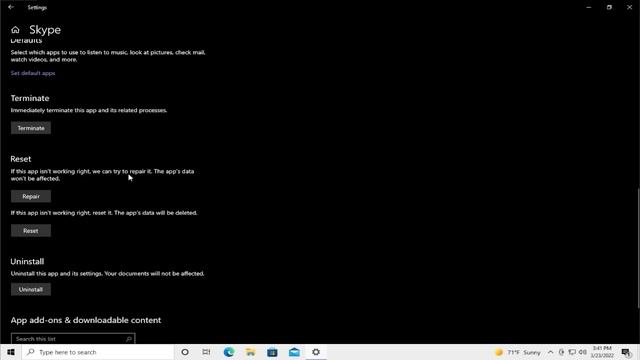The height and width of the screenshot is (360, 640).
Task: Click the taskbar Type here to search box
Action: pyautogui.click(x=98, y=352)
